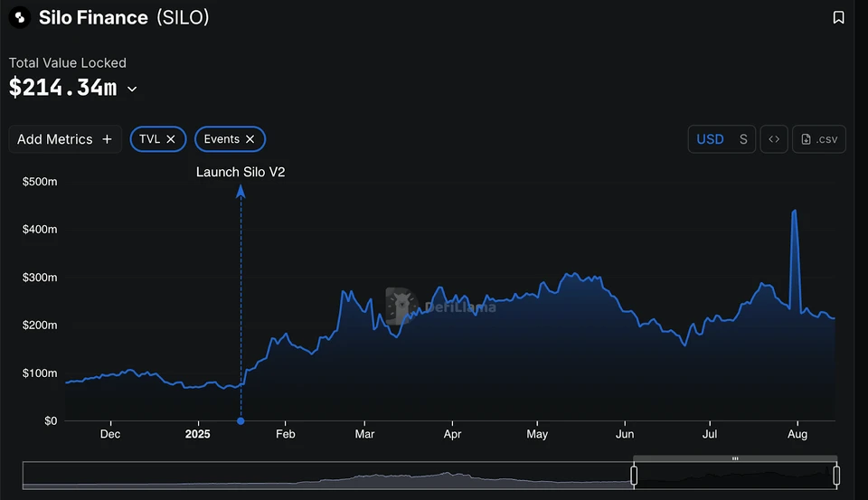
Task: Switch chart denomination to USD
Action: pyautogui.click(x=710, y=139)
